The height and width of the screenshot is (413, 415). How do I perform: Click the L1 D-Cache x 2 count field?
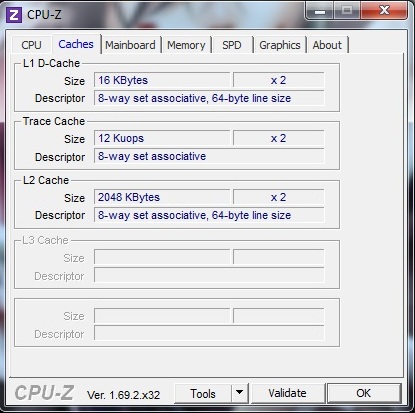[x=279, y=80]
